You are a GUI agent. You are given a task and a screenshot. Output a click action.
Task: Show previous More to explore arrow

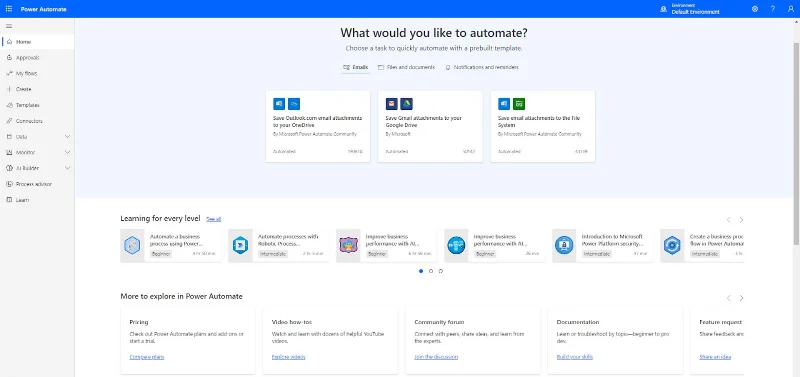pos(729,298)
